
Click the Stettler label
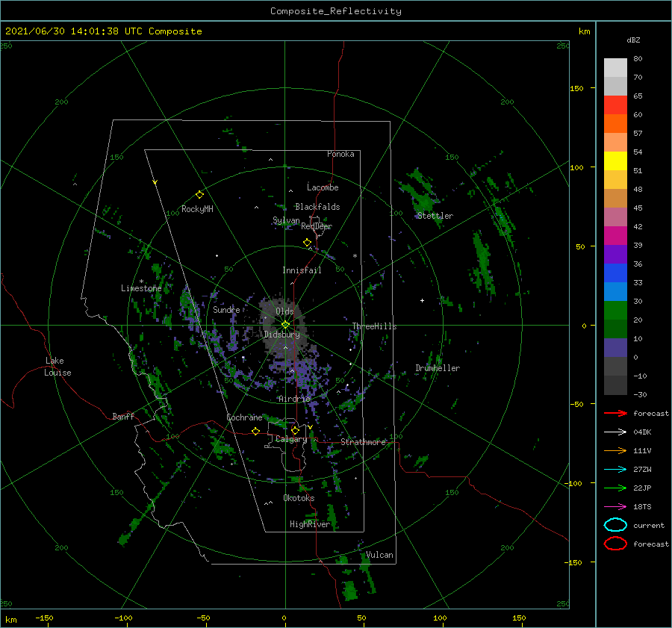(435, 216)
